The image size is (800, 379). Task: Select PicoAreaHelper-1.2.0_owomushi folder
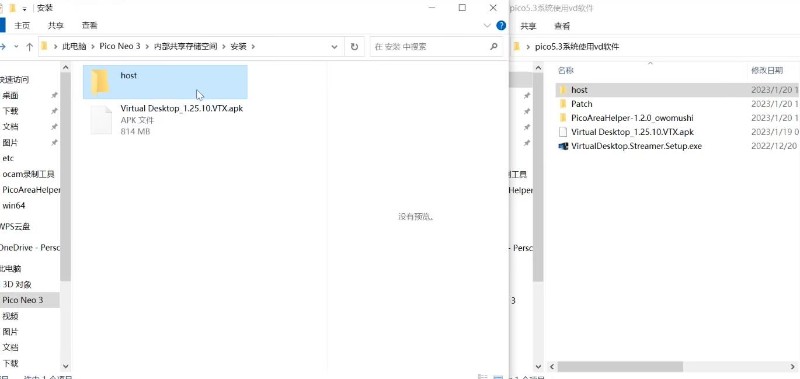pos(632,118)
